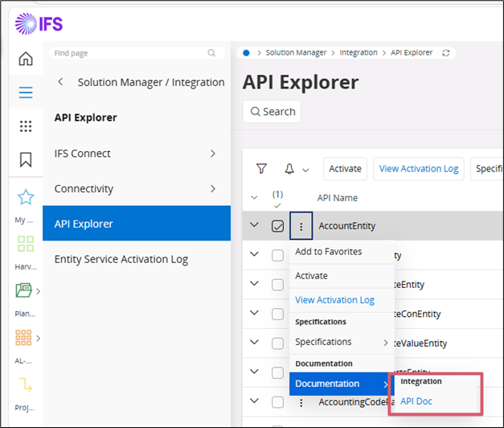The width and height of the screenshot is (504, 428).
Task: Open the highlighted Documentation submenu
Action: click(x=342, y=384)
